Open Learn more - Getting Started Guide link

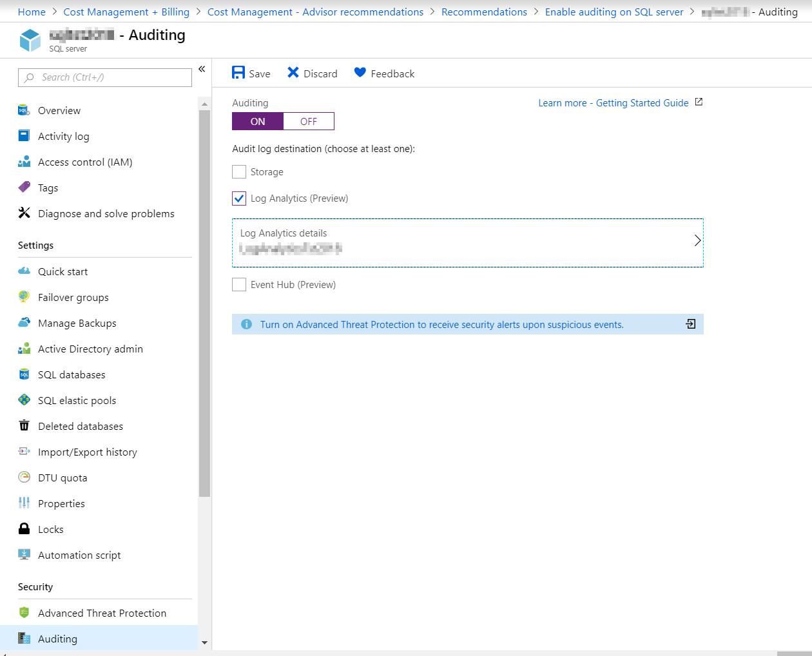coord(614,102)
